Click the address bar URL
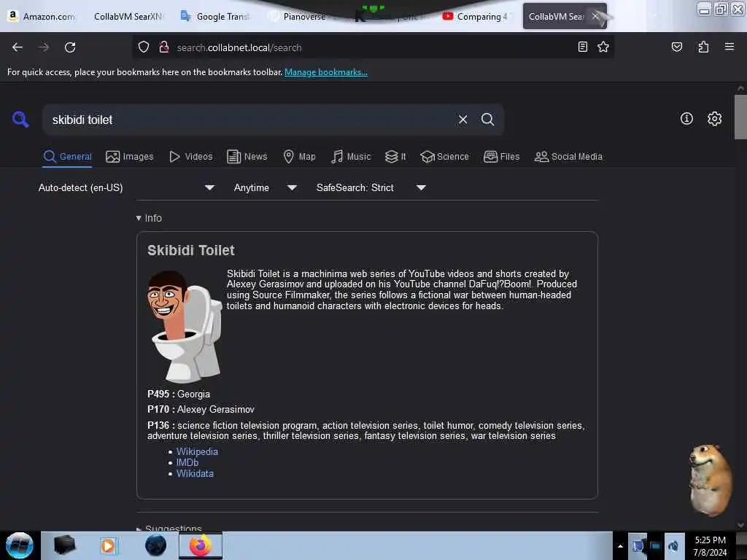 (x=239, y=47)
